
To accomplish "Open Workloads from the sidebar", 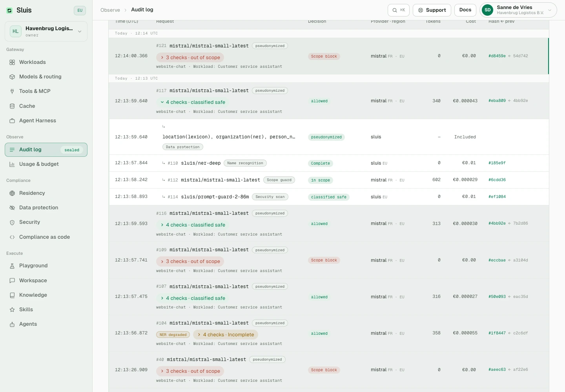I will (x=46, y=62).
